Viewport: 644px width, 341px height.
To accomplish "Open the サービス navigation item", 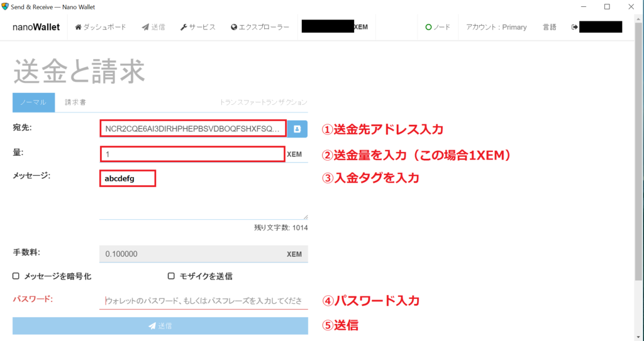I will (197, 27).
